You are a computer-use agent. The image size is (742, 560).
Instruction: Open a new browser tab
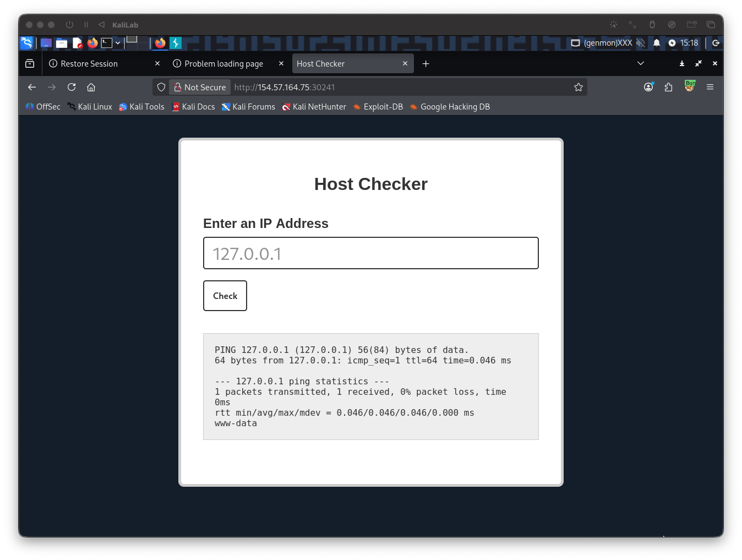[x=425, y=64]
